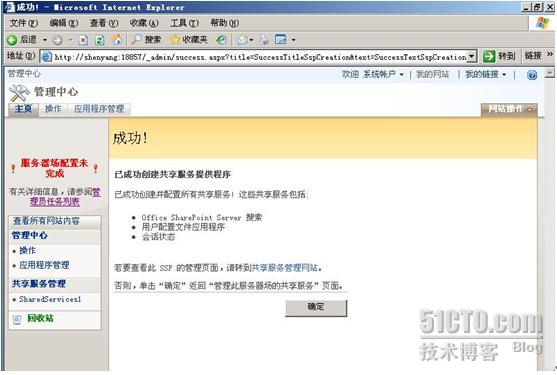Image resolution: width=557 pixels, height=375 pixels.
Task: Open the 搜索 search toolbar button
Action: coord(146,40)
